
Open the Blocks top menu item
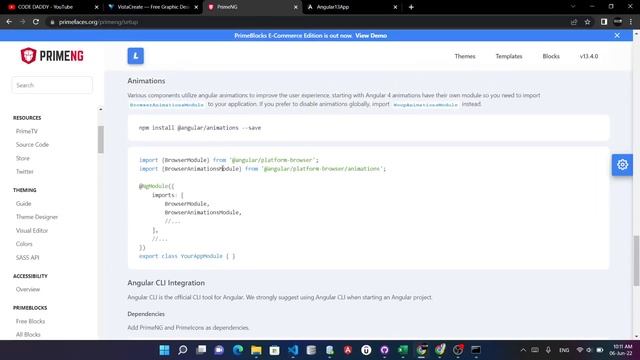(551, 56)
